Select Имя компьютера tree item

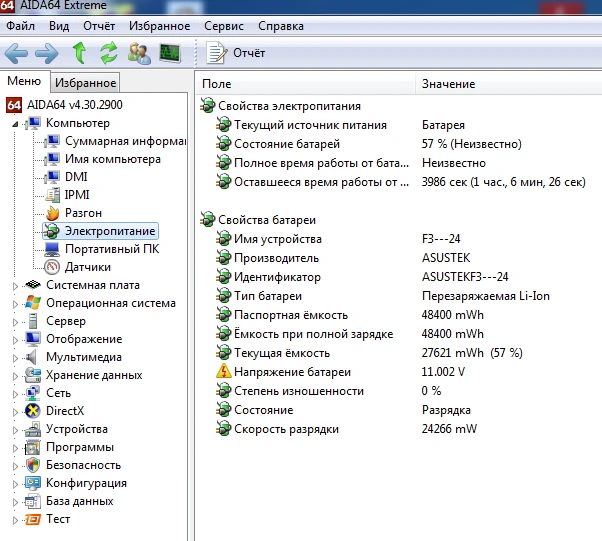click(102, 159)
